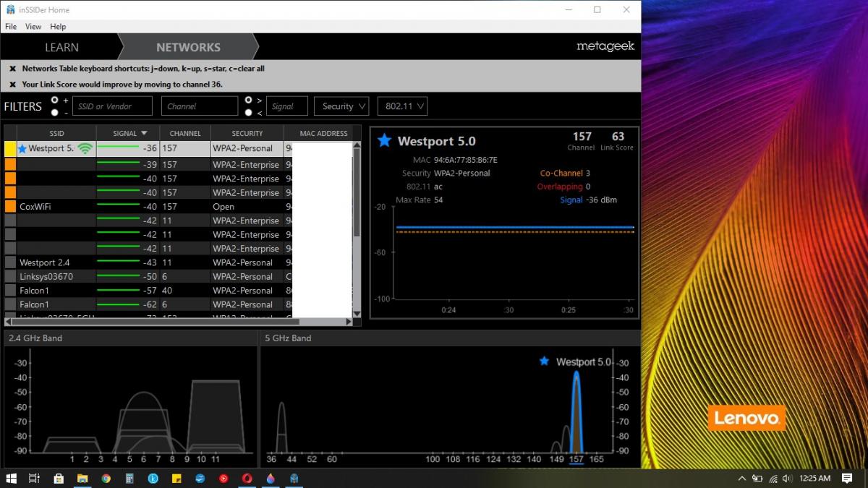This screenshot has height=488, width=868.
Task: Click the Westport 5.0 label in 5 GHz graph
Action: [584, 361]
